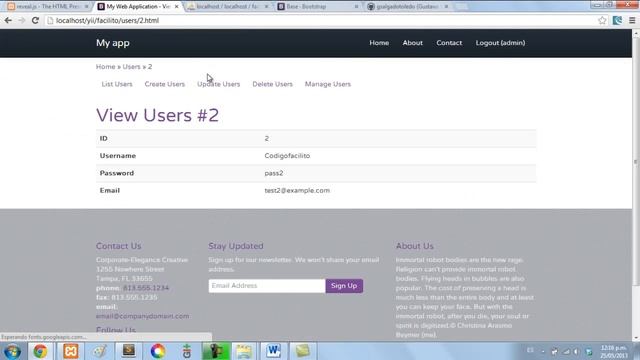Viewport: 640px width, 360px height.
Task: Open XAMPP from the taskbar
Action: [71, 351]
